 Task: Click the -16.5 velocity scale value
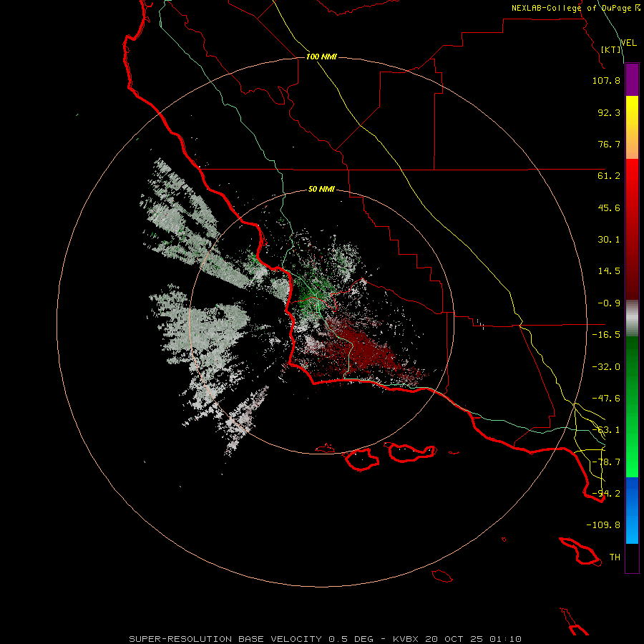(x=606, y=335)
